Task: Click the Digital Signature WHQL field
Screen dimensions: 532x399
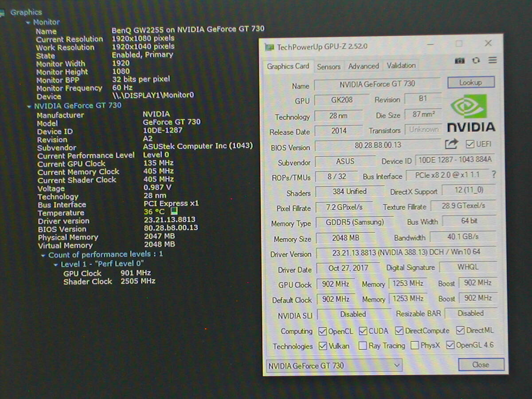Action: pyautogui.click(x=468, y=267)
